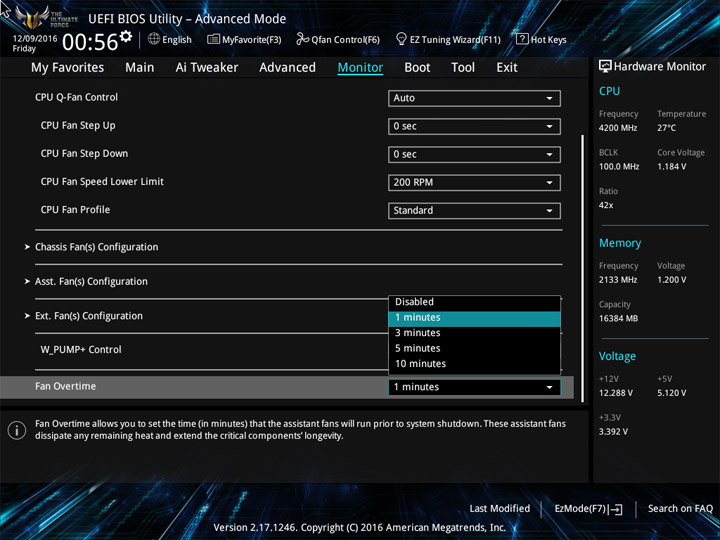
Task: Click the 12/09/2016 date
Action: pyautogui.click(x=35, y=39)
